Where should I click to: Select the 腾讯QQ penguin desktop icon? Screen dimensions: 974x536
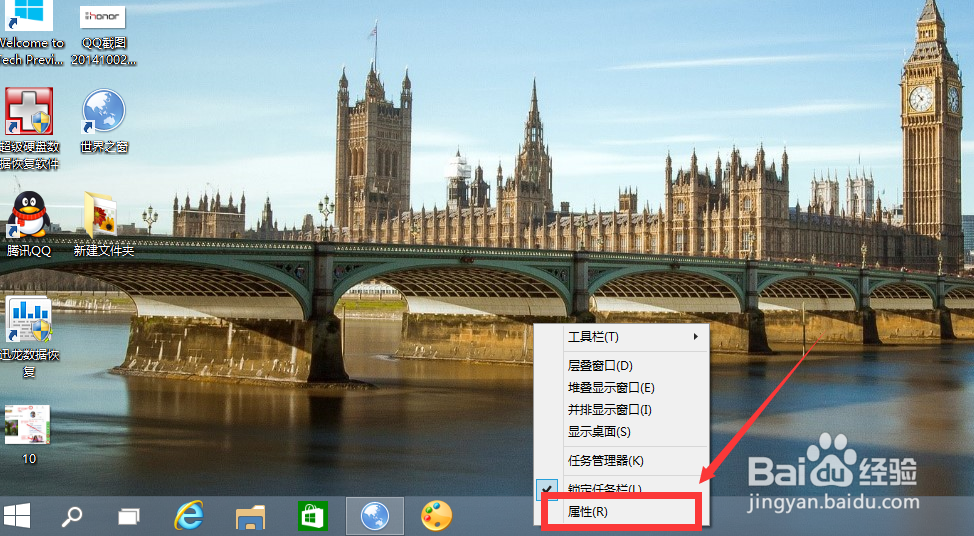[x=29, y=224]
